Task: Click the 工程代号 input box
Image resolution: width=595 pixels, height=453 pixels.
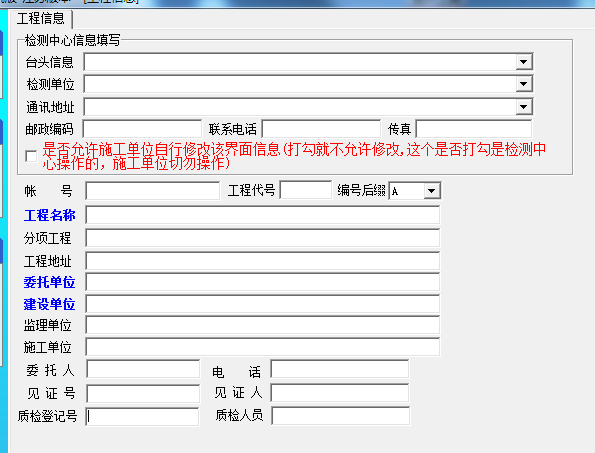Action: click(x=305, y=190)
